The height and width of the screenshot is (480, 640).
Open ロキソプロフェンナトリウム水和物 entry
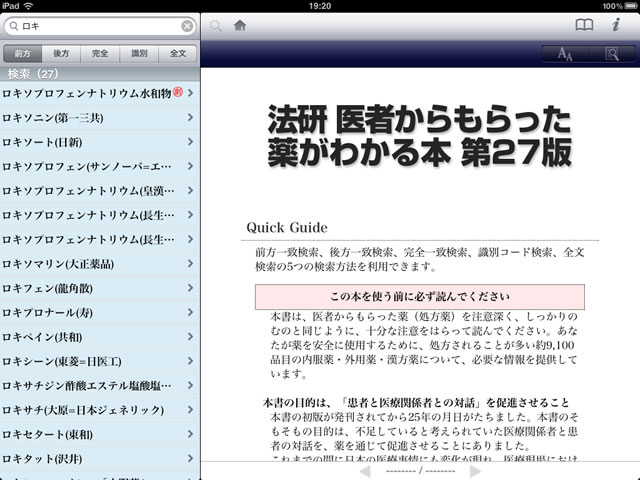[x=100, y=93]
